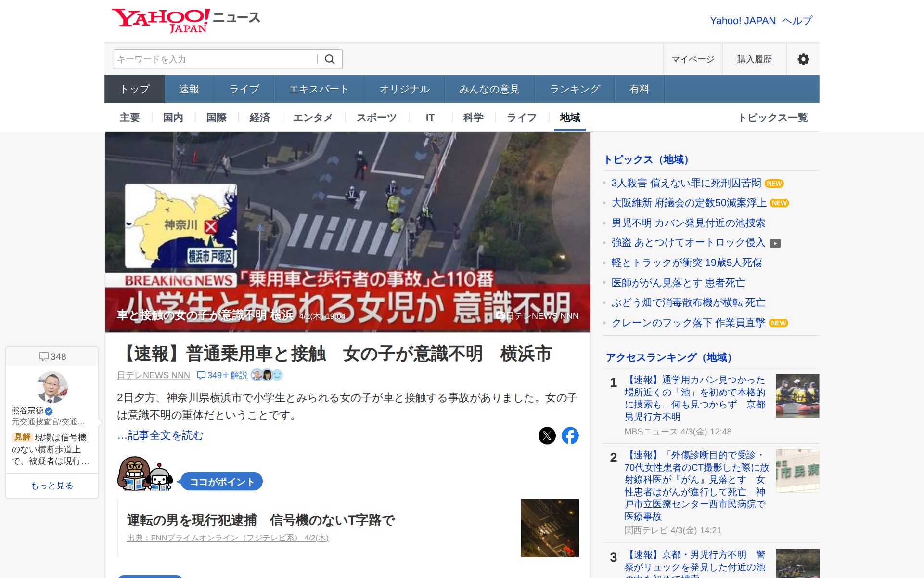Click the 購入履歴 button
This screenshot has width=924, height=578.
click(754, 59)
